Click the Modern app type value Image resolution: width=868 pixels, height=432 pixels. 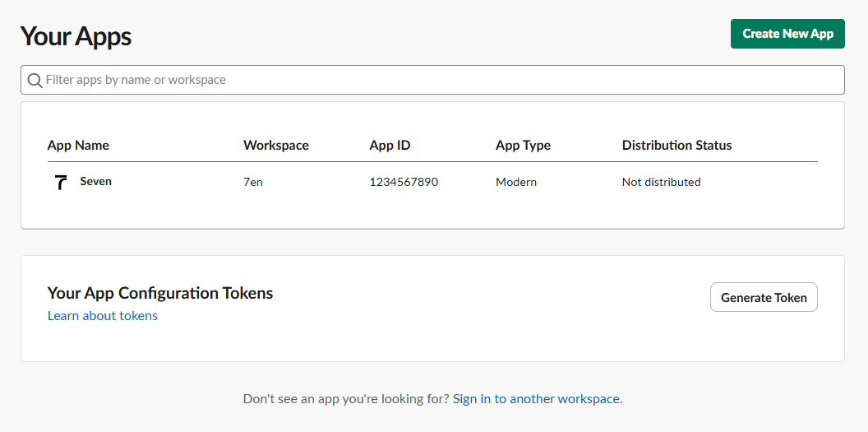tap(516, 182)
